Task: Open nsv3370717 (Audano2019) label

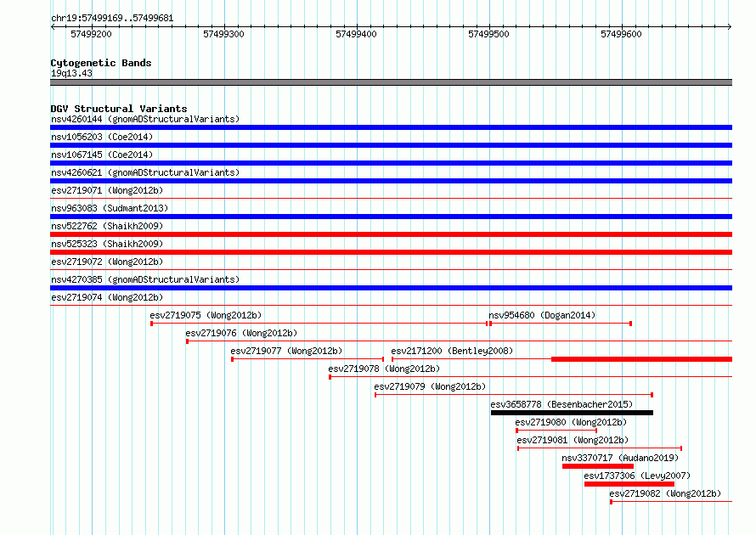Action: (x=620, y=458)
